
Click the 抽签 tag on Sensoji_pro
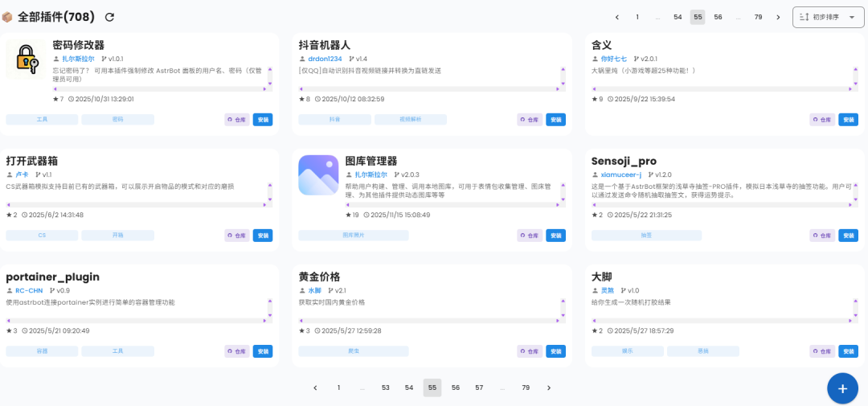(646, 236)
